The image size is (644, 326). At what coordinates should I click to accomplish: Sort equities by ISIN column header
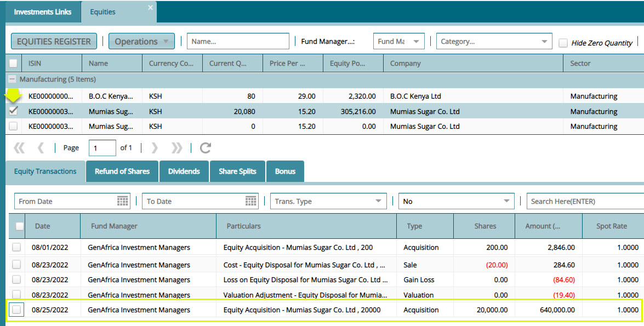[51, 63]
